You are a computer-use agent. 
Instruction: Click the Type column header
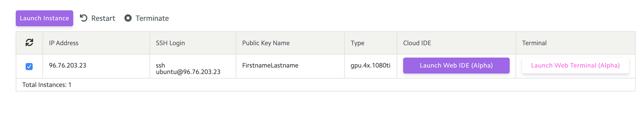point(357,43)
